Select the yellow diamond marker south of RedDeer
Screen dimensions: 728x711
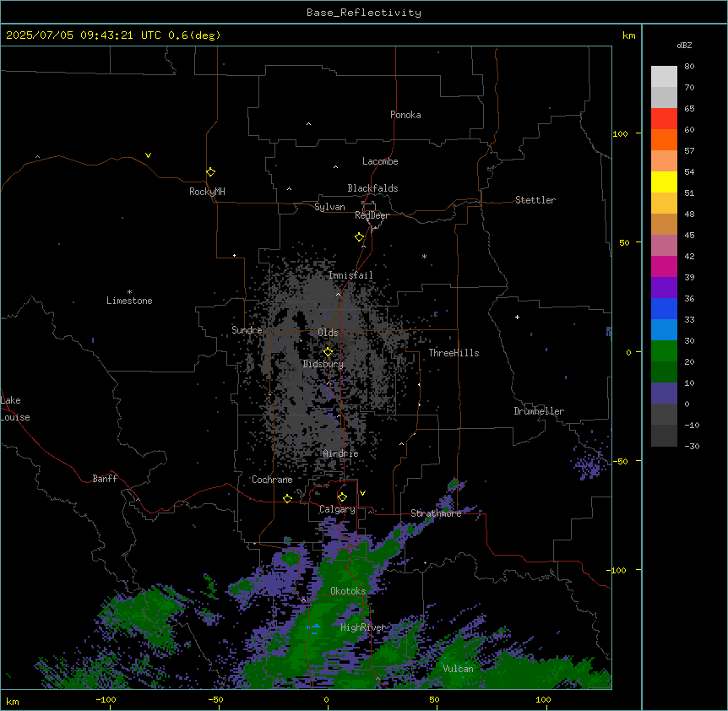click(359, 237)
